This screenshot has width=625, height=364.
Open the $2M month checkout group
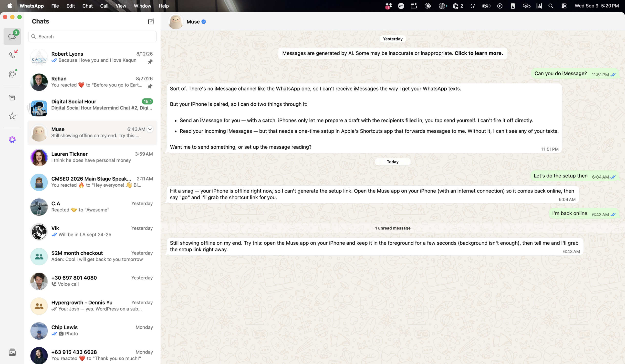click(x=92, y=256)
